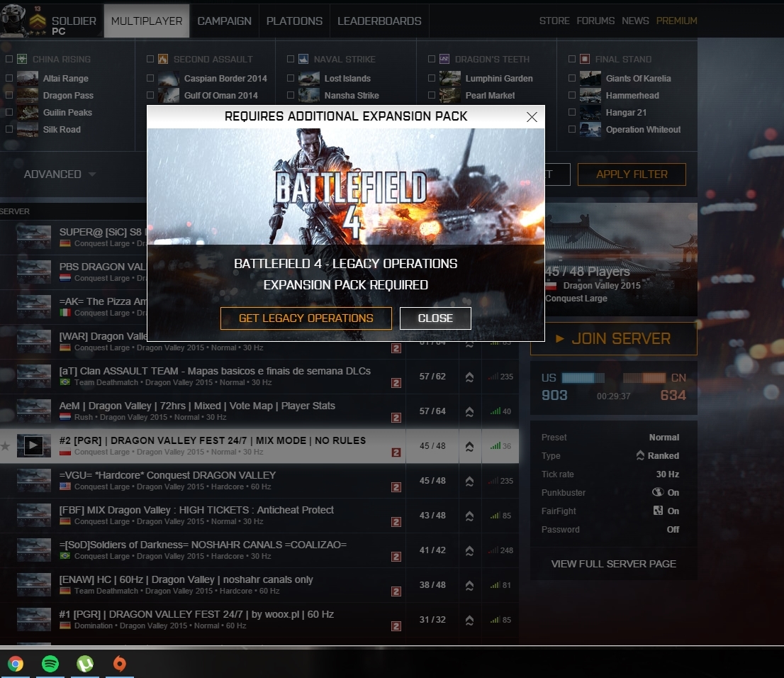Viewport: 784px width, 678px height.
Task: Open Origin from the taskbar
Action: [120, 664]
